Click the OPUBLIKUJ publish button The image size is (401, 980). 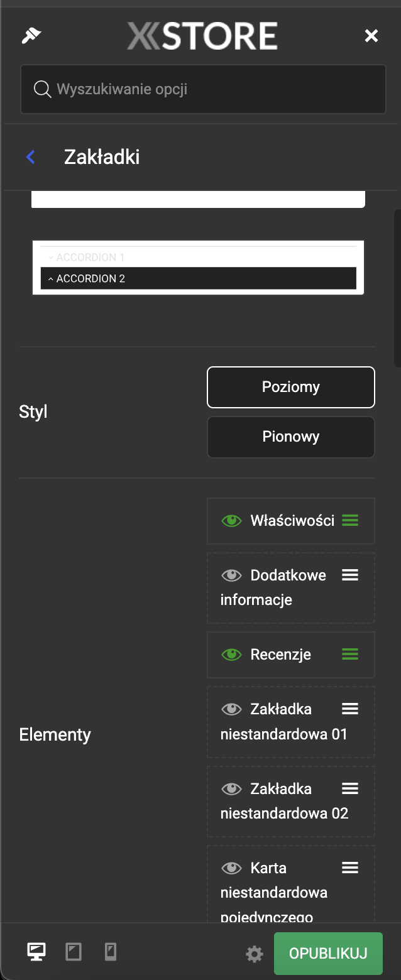[328, 954]
